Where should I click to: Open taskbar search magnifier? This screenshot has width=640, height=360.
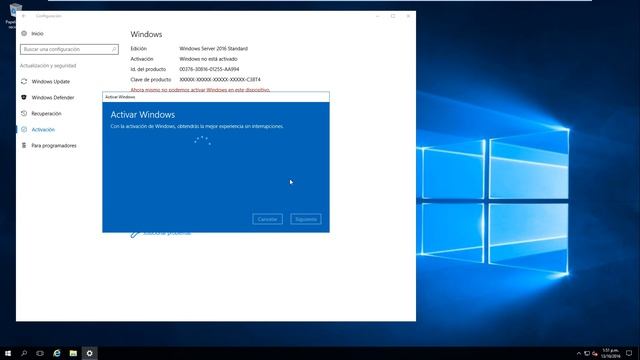pos(24,353)
